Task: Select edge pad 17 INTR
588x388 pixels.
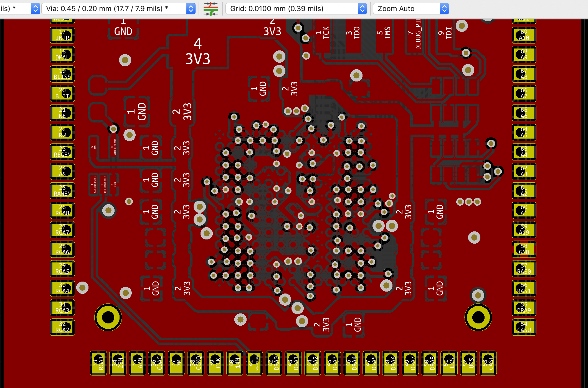Action: 62,35
